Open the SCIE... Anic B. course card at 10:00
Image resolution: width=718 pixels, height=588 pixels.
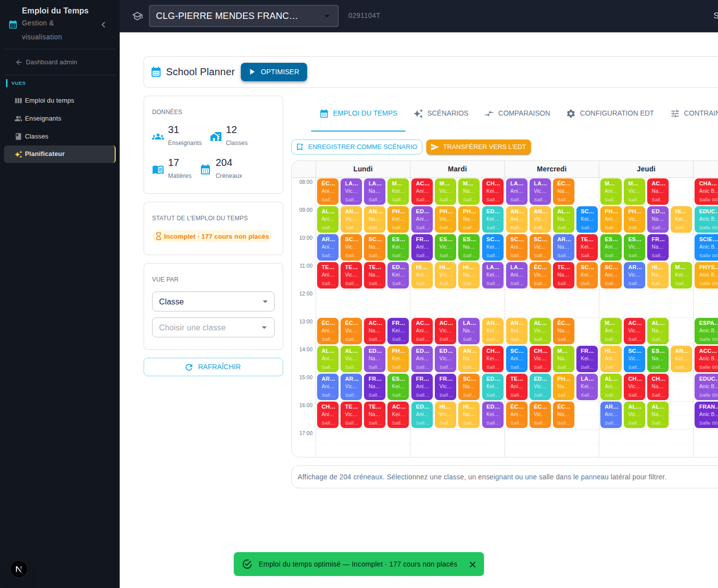pyautogui.click(x=706, y=247)
